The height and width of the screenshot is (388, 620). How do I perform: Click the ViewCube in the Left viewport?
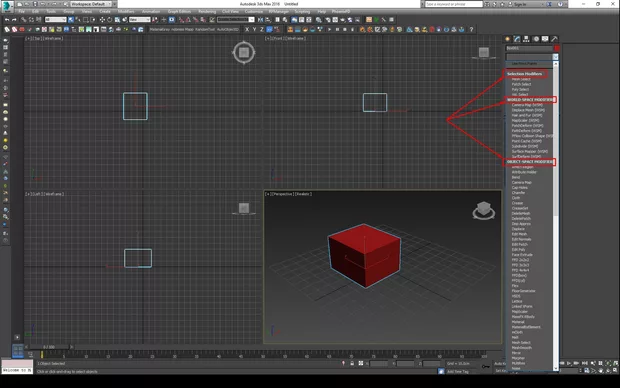coord(244,208)
